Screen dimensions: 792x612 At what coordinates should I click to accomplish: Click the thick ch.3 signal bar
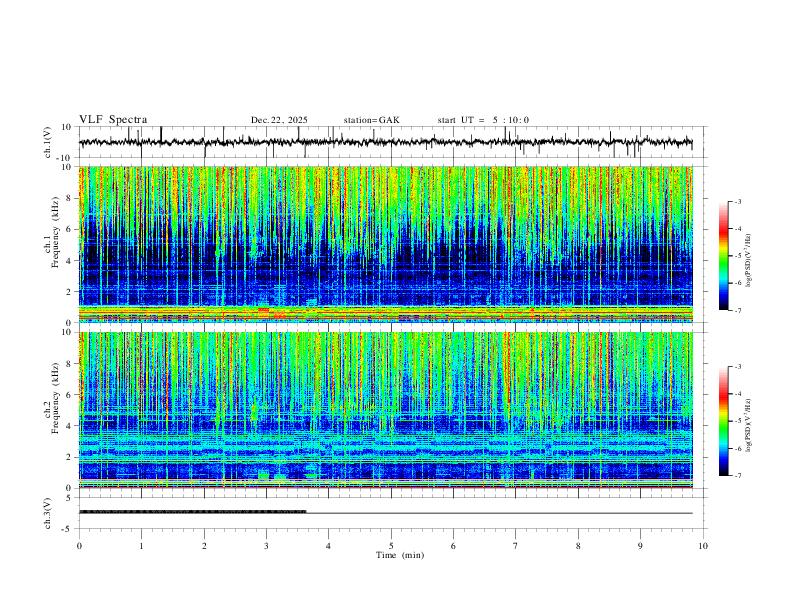(x=192, y=512)
